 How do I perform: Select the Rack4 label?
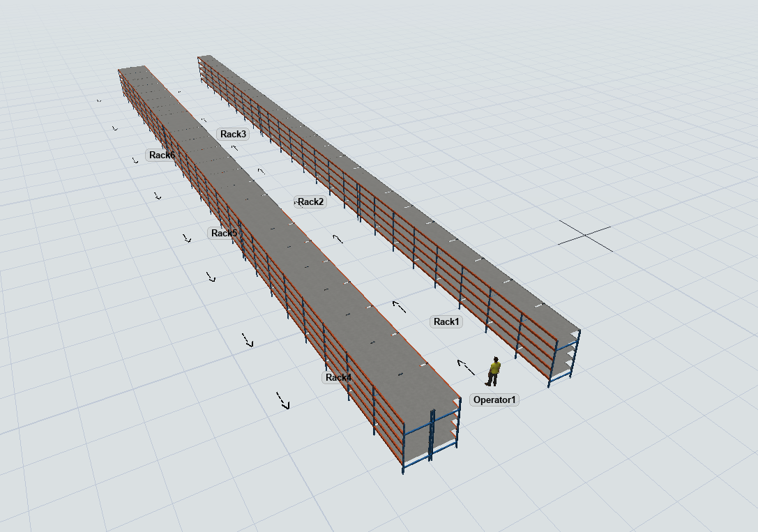(338, 377)
